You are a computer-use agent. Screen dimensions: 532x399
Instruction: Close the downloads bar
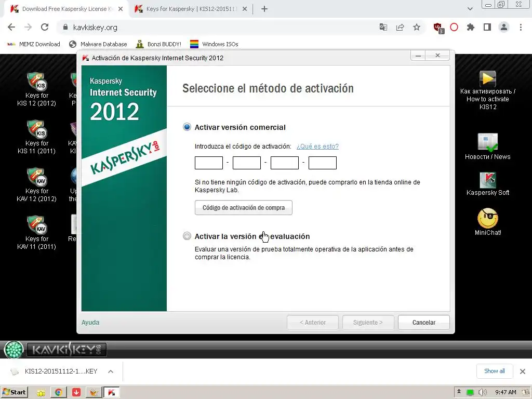523,371
